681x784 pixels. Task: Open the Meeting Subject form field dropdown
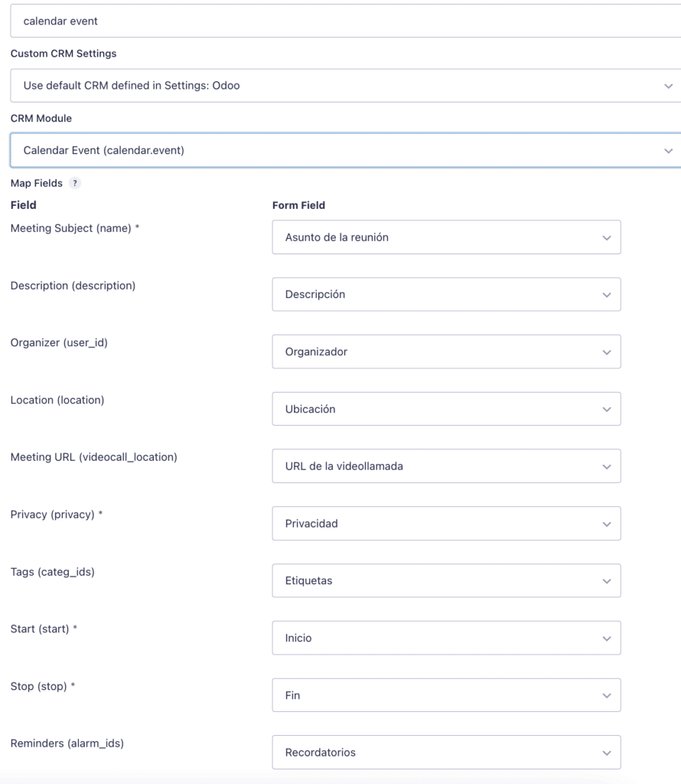pos(445,237)
